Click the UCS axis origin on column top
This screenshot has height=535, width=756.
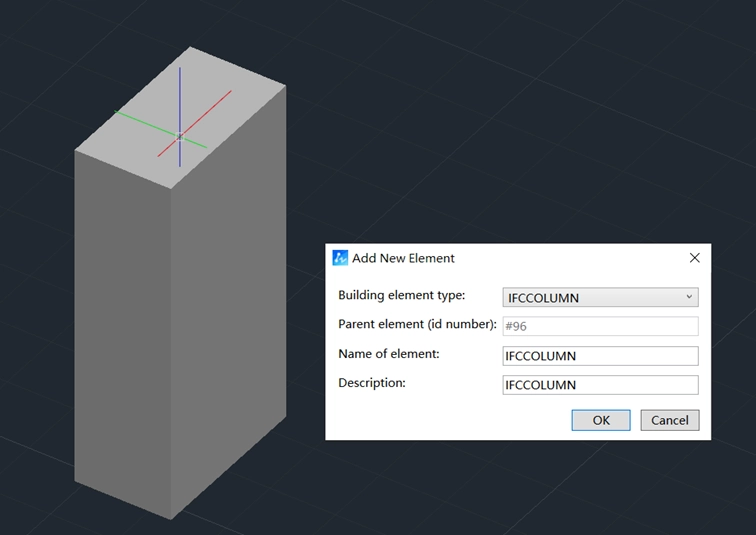point(180,137)
